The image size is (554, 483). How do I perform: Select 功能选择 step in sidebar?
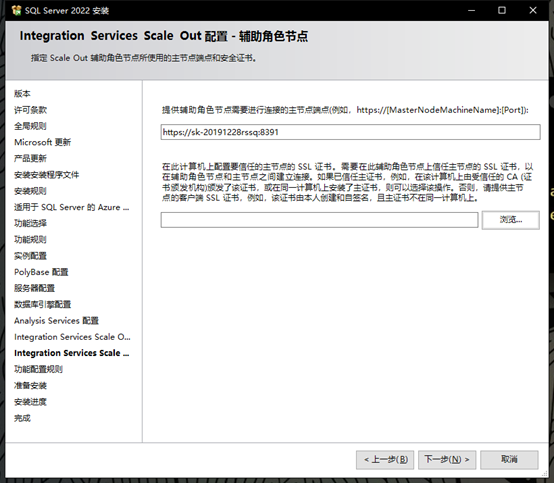30,223
